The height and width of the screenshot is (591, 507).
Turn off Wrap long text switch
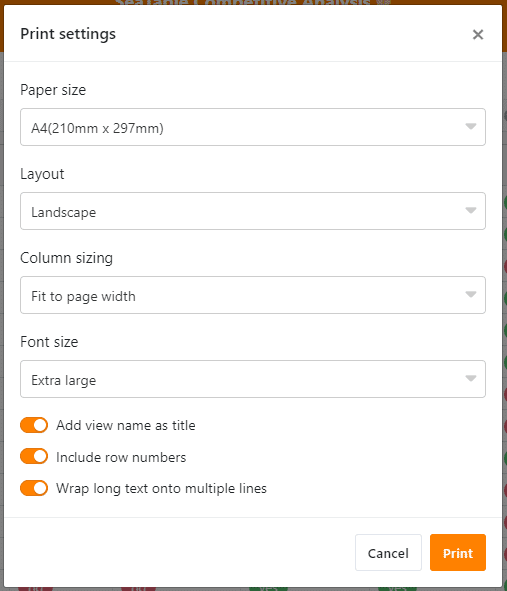(34, 488)
